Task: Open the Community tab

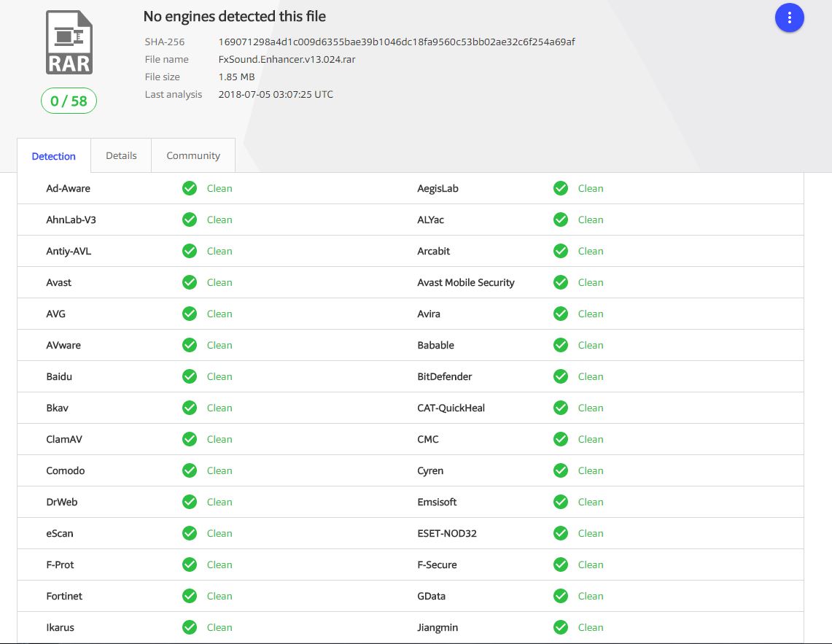Action: pyautogui.click(x=193, y=155)
